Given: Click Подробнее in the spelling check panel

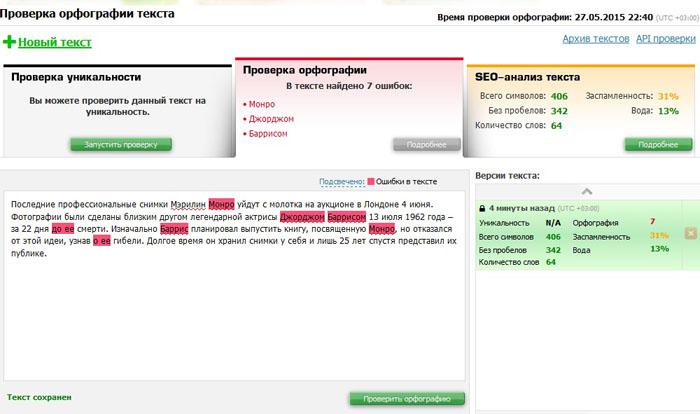Looking at the screenshot, I should (x=426, y=144).
